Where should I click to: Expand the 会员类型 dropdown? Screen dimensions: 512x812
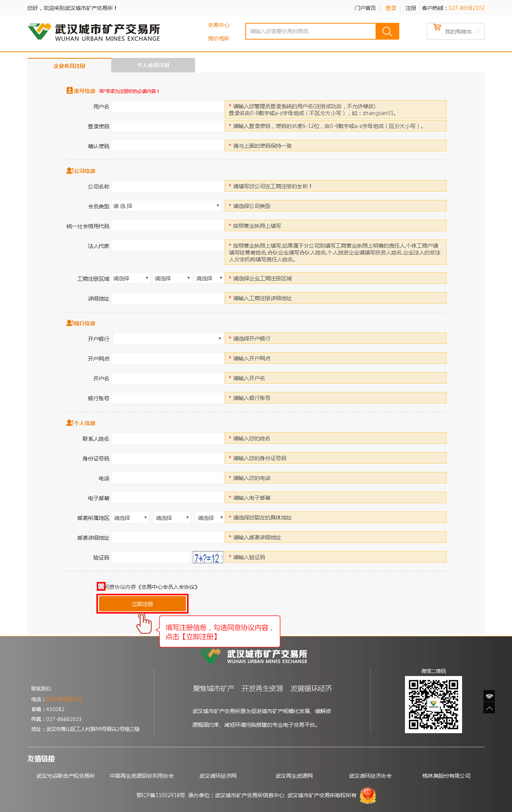pyautogui.click(x=167, y=206)
